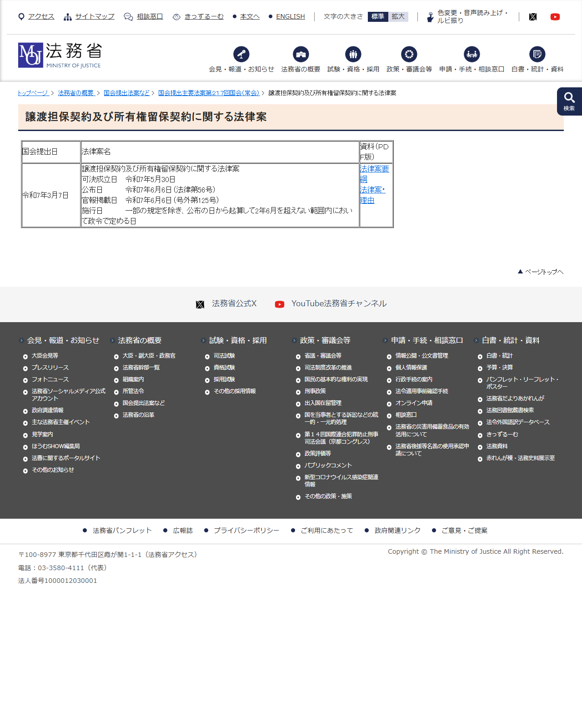Open the YouTube icon in header

[555, 17]
